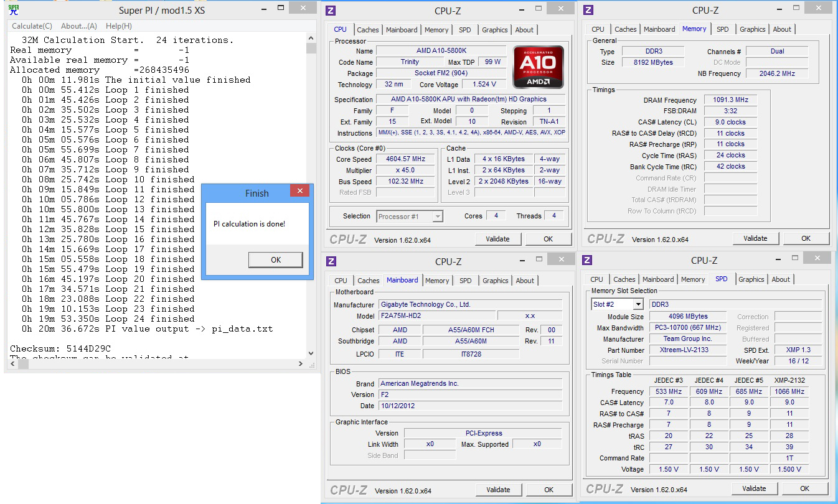Screen dimensions: 838x504
Task: Click the Bus Speed 102.32 MHz value
Action: [405, 182]
